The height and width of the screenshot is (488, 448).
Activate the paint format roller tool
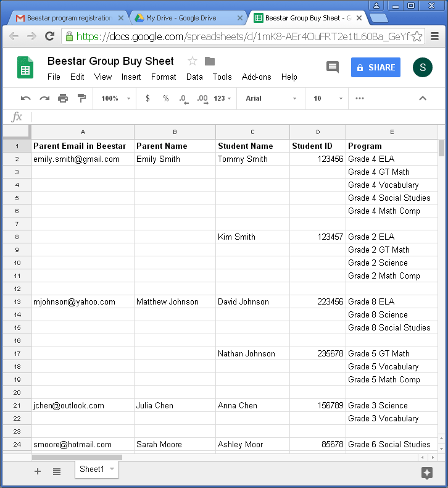click(x=81, y=98)
